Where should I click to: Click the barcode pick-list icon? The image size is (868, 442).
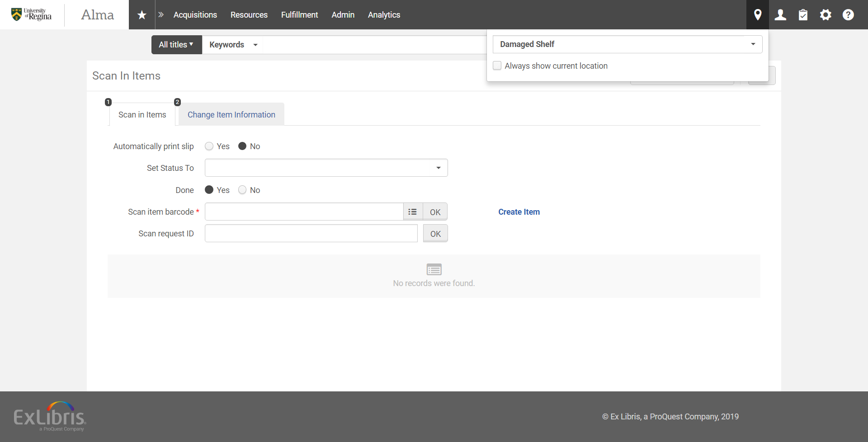tap(413, 212)
